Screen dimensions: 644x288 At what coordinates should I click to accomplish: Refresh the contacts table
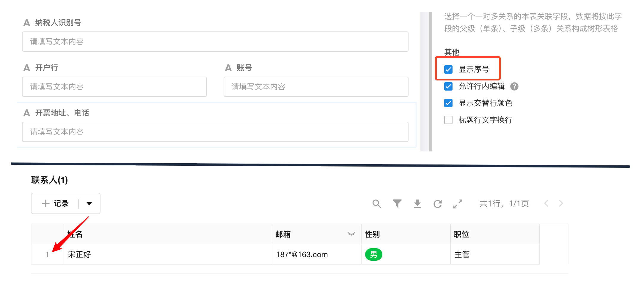click(x=438, y=204)
